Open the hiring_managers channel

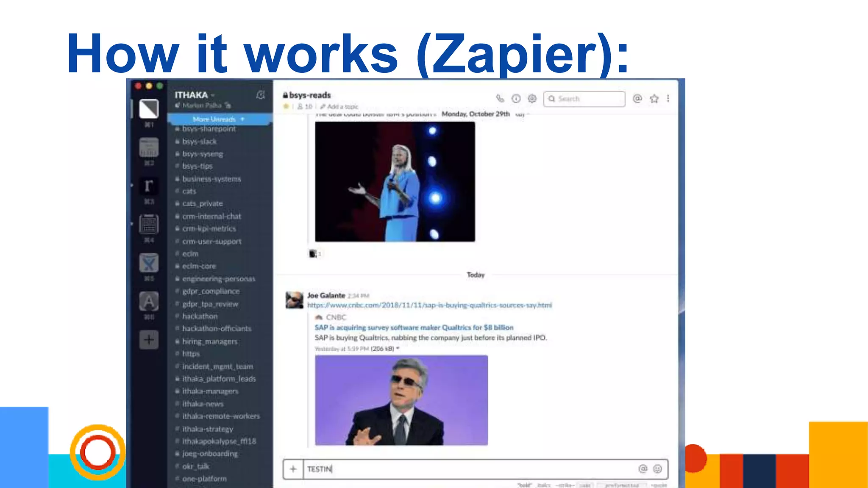210,341
